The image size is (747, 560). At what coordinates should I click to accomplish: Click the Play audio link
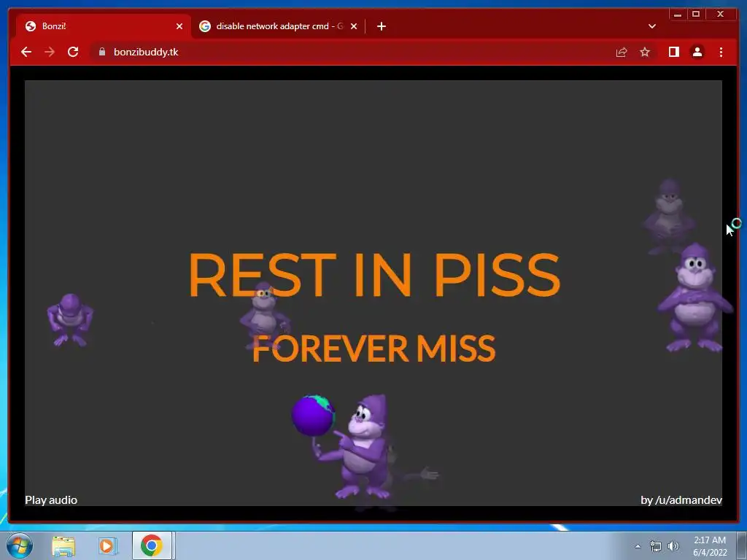[51, 500]
